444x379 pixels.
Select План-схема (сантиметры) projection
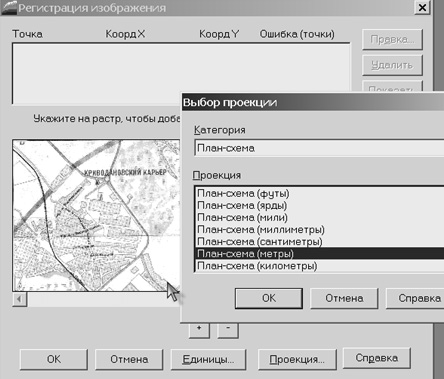[319, 241]
